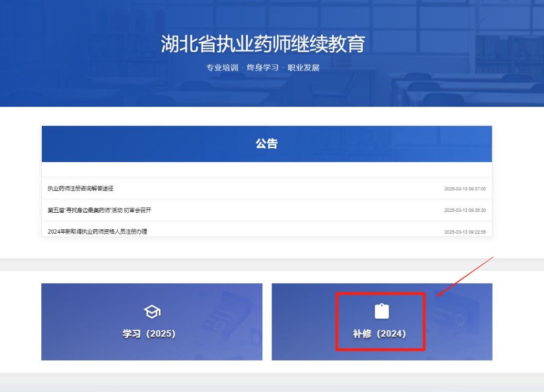Screen dimensions: 544x392
Task: Click the 09:22:55 announcement timestamp
Action: [465, 232]
